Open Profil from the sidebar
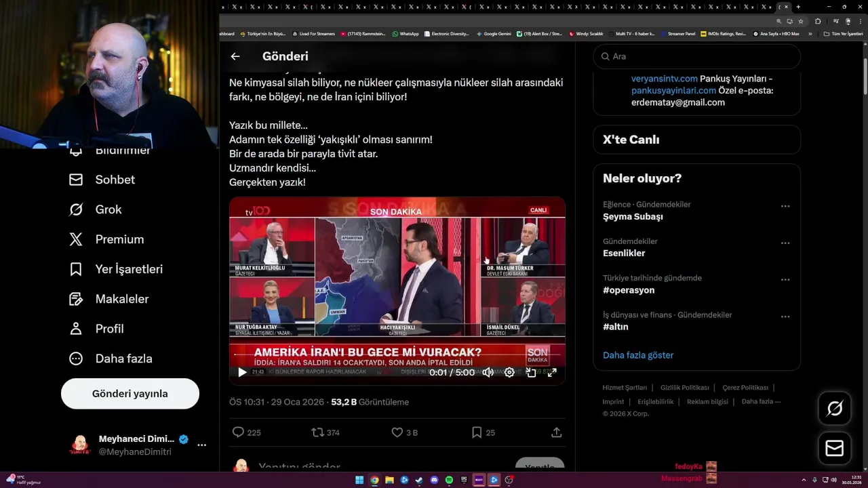The height and width of the screenshot is (488, 868). [x=96, y=329]
